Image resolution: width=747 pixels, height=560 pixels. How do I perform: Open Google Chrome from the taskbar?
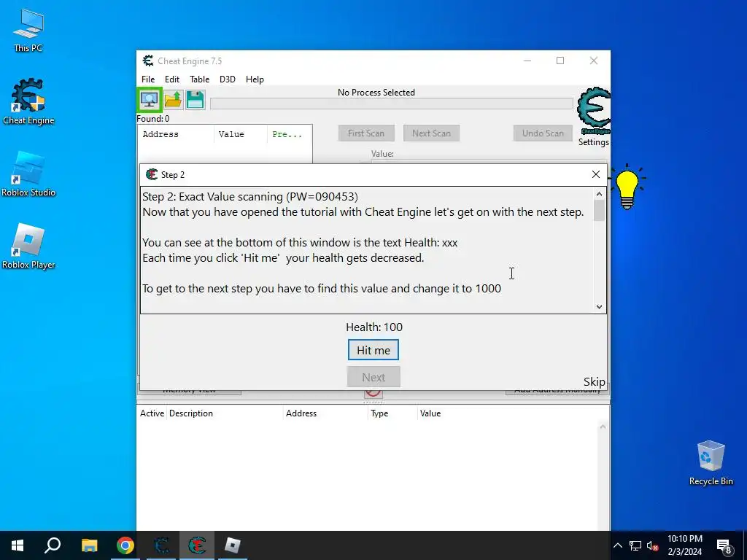coord(125,545)
